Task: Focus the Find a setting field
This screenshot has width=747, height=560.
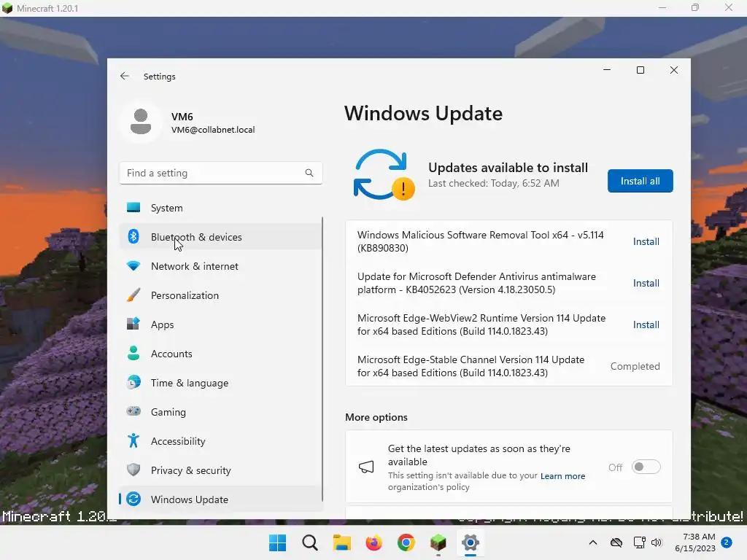Action: (x=220, y=173)
